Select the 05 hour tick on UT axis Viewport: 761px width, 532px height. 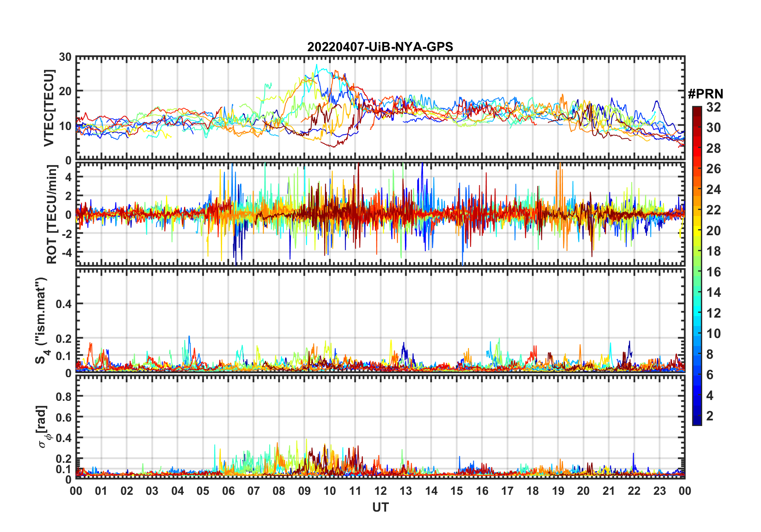(x=203, y=491)
